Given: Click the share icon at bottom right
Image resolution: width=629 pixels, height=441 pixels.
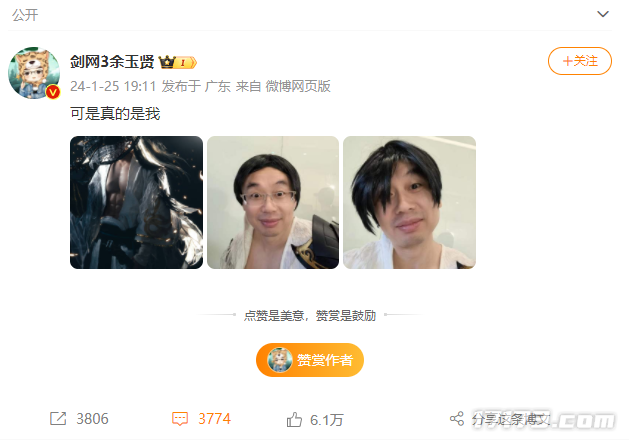Looking at the screenshot, I should coord(457,419).
